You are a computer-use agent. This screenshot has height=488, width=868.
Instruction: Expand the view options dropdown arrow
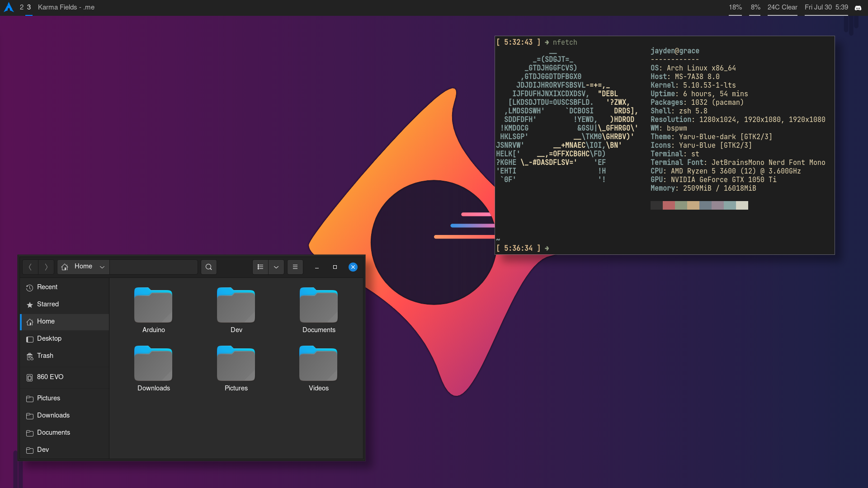tap(276, 267)
